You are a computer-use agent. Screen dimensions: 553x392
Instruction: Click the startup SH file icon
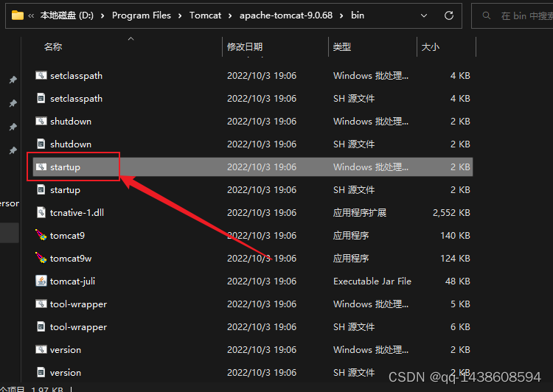pyautogui.click(x=41, y=189)
